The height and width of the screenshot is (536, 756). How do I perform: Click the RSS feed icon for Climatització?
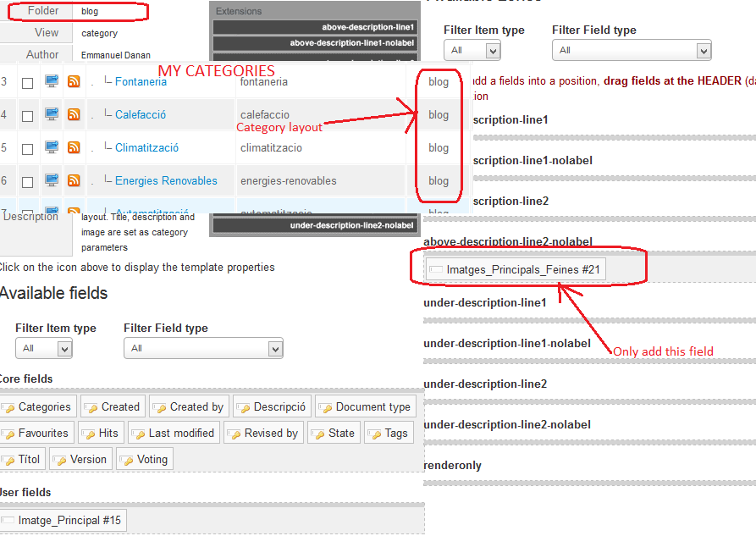point(74,147)
